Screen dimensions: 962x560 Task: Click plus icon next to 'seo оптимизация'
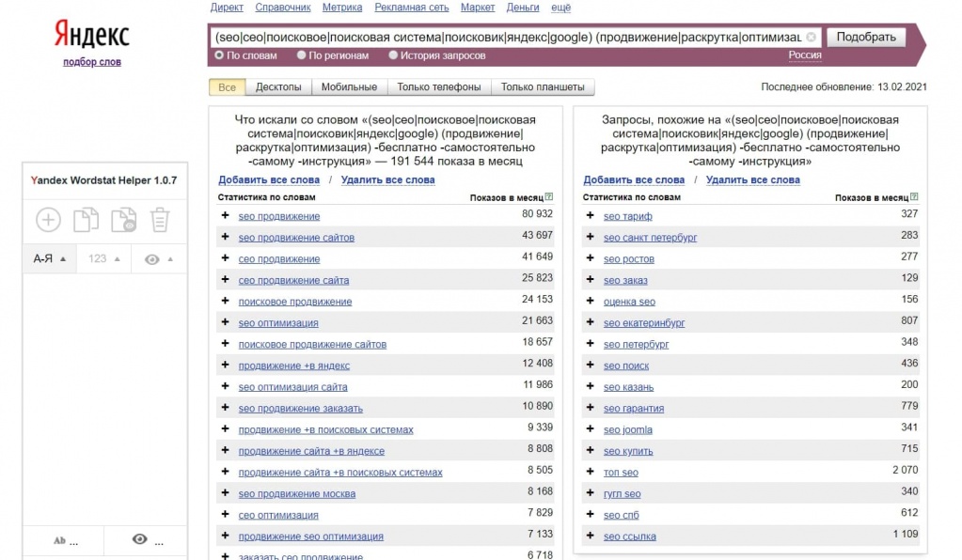[225, 322]
